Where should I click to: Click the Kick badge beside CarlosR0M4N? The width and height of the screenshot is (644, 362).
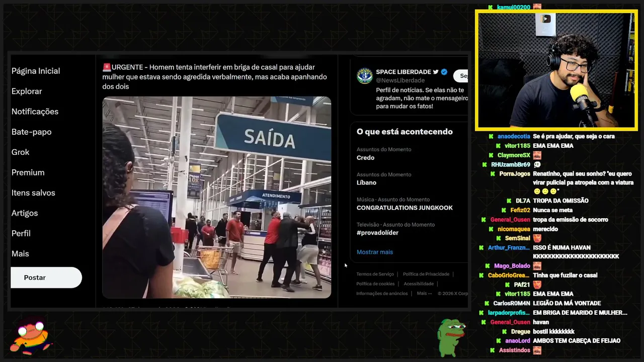point(487,304)
